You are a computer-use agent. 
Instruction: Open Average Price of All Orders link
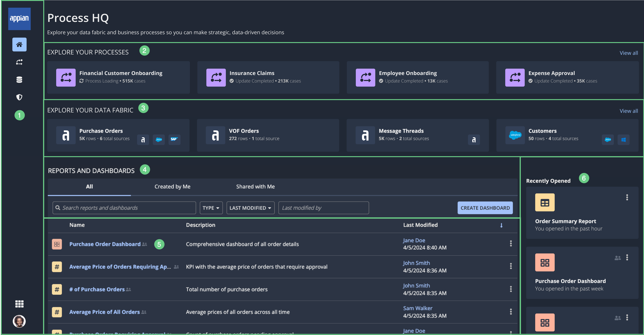(x=104, y=312)
